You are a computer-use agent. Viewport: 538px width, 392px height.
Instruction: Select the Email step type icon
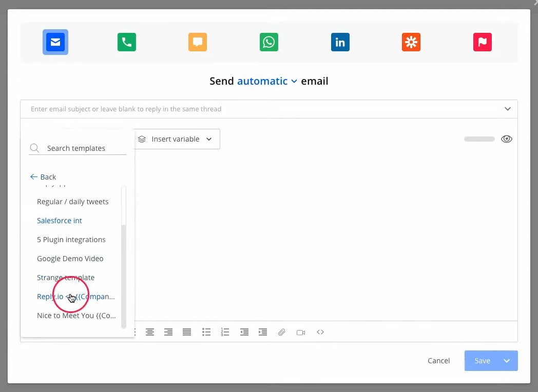click(x=55, y=42)
